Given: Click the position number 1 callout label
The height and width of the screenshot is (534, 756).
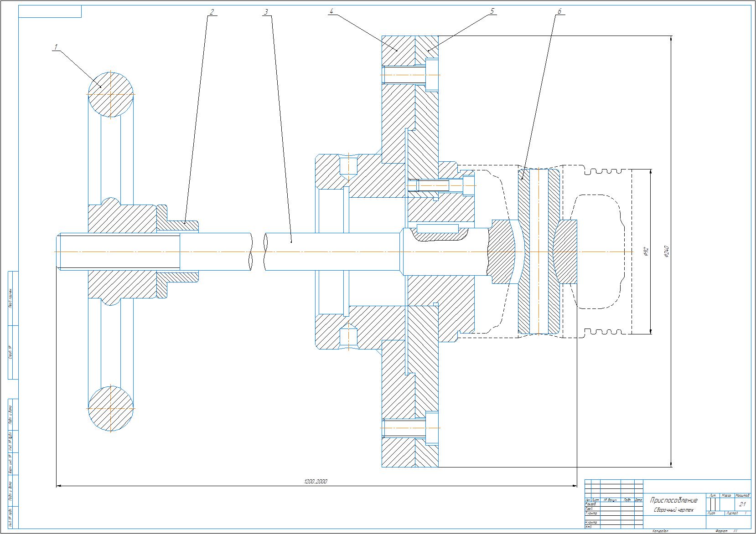Looking at the screenshot, I should pyautogui.click(x=56, y=47).
